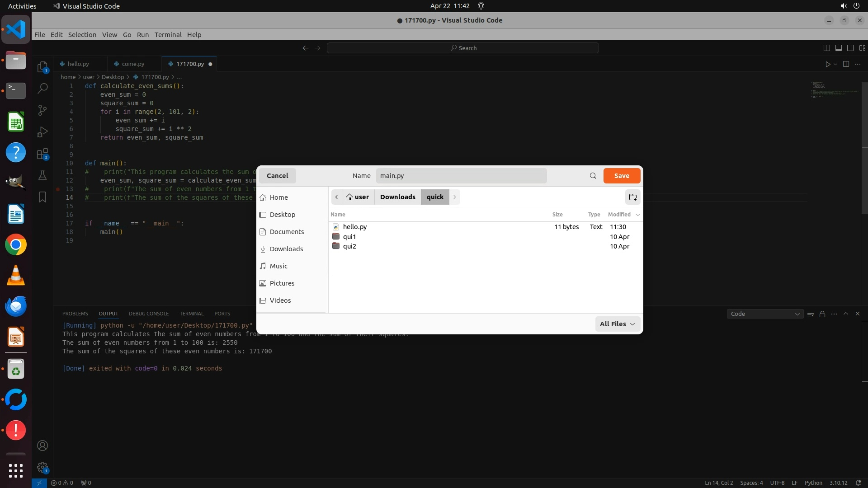Screen dimensions: 868x488
Task: Toggle the primary side bar layout icon
Action: click(x=826, y=48)
